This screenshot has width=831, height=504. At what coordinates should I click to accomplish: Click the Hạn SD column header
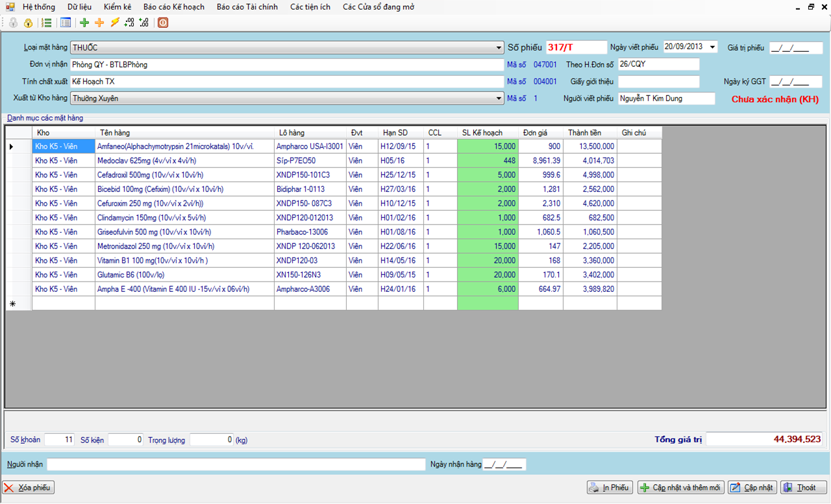[x=401, y=132]
